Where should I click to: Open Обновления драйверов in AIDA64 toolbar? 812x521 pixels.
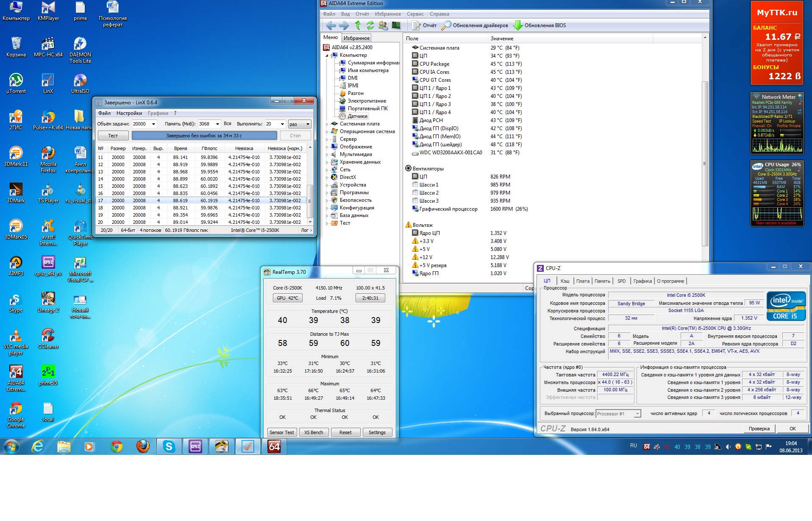pyautogui.click(x=475, y=25)
